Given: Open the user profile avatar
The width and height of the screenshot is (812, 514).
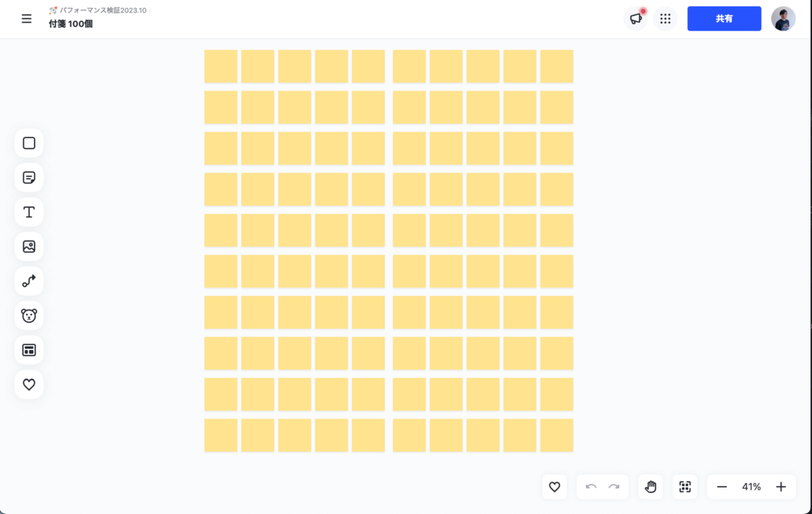Looking at the screenshot, I should click(x=783, y=18).
